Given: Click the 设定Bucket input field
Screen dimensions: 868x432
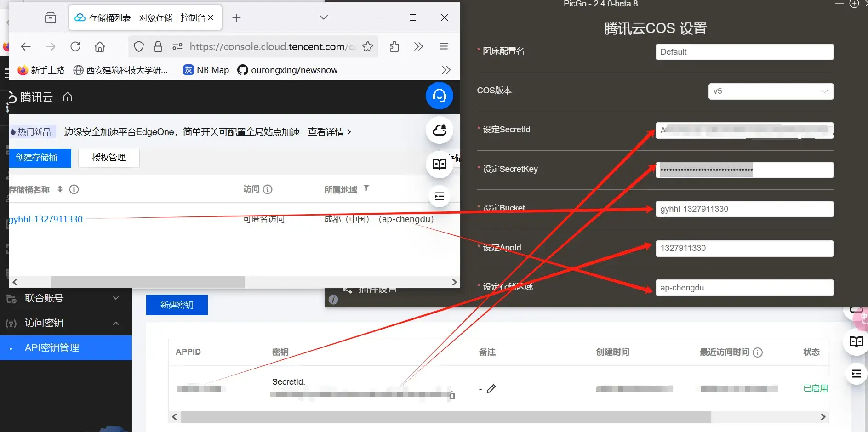Looking at the screenshot, I should [x=744, y=209].
